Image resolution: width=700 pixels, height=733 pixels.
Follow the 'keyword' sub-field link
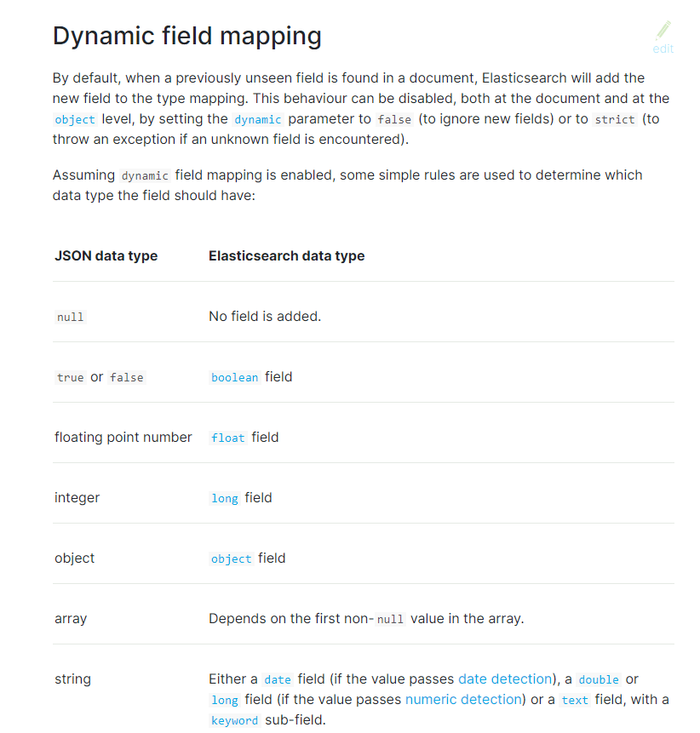[235, 721]
